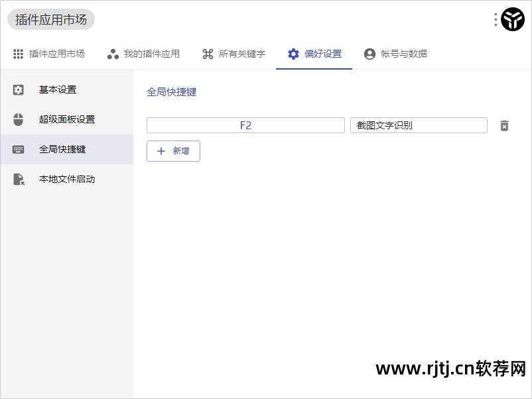Screen dimensions: 532x399
Task: Click the 全局快捷键 section heading
Action: [x=171, y=92]
